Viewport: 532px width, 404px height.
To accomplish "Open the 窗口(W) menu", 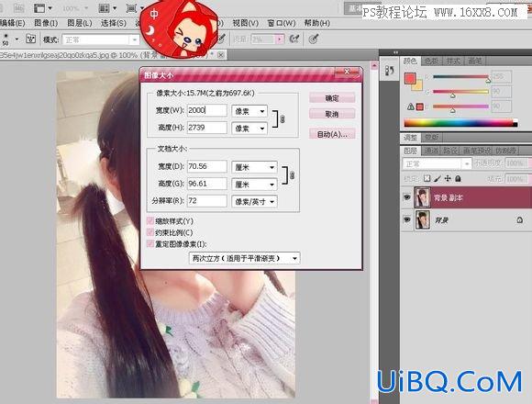I will point(282,23).
